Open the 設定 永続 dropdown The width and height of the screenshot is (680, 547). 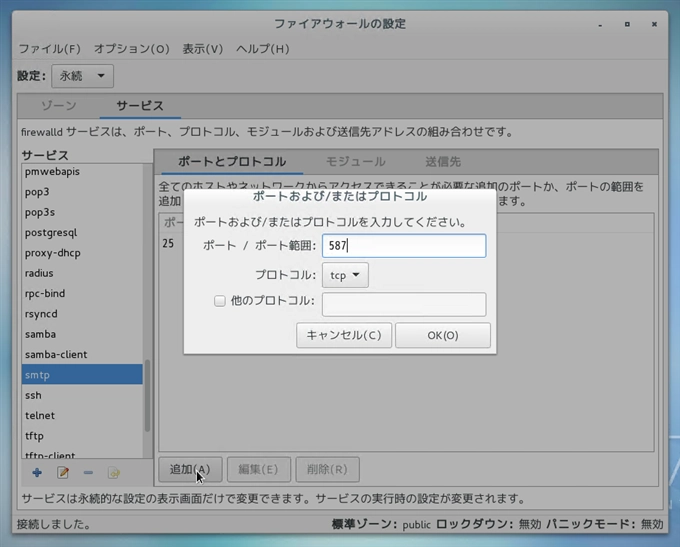click(x=82, y=76)
